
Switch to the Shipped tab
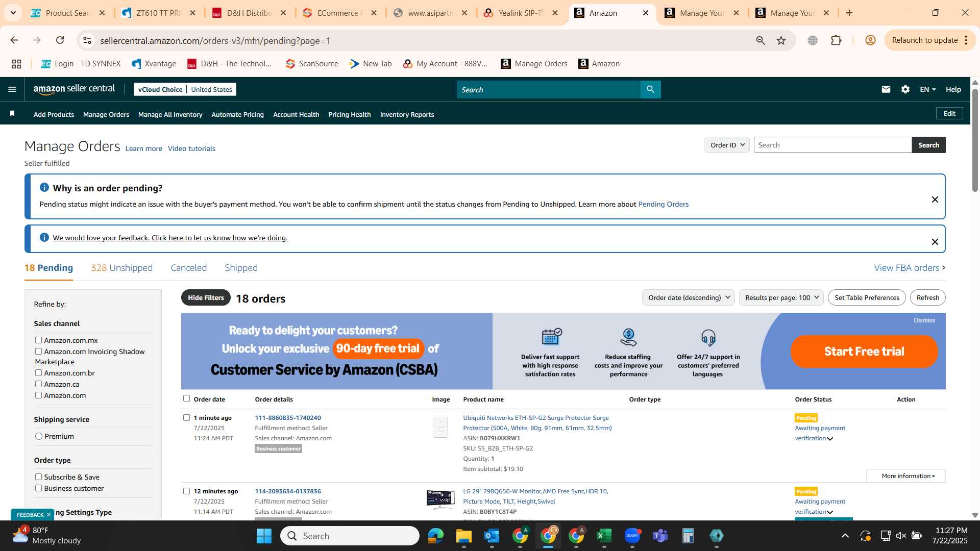(x=241, y=268)
